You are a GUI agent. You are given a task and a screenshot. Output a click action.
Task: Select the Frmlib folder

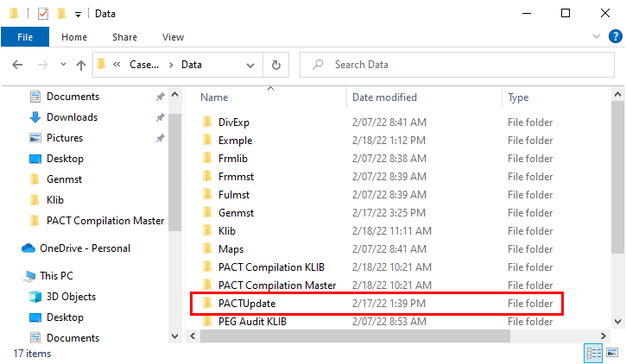[233, 159]
